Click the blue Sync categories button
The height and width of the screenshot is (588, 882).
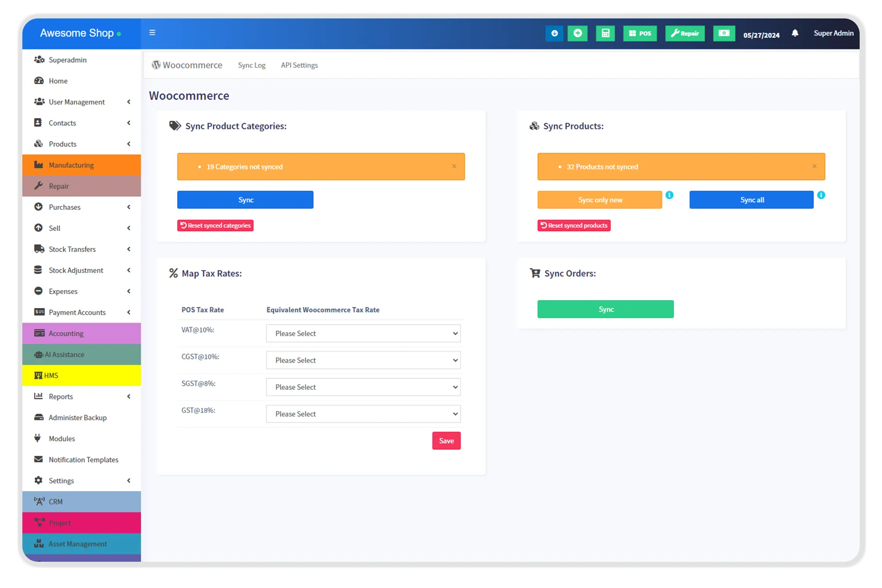[x=245, y=200]
